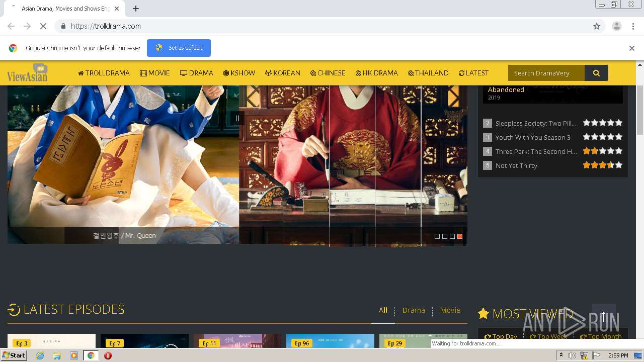This screenshot has height=362, width=644.
Task: Open Youth With You Season 3
Action: coord(533,137)
